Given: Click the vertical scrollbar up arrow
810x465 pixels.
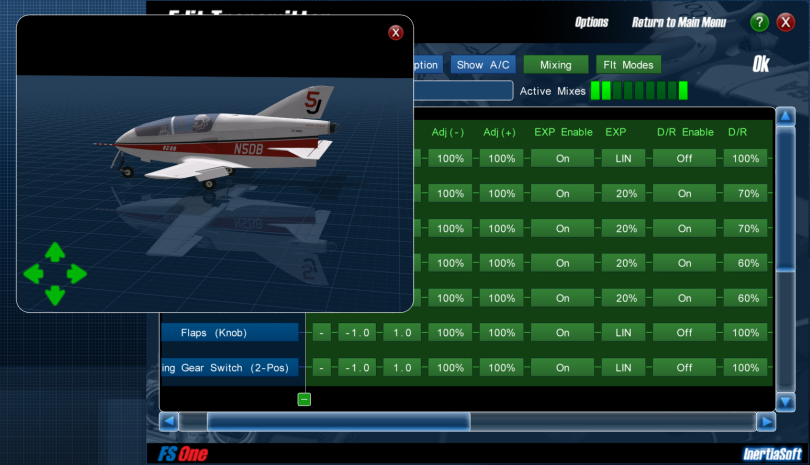Looking at the screenshot, I should (x=785, y=116).
